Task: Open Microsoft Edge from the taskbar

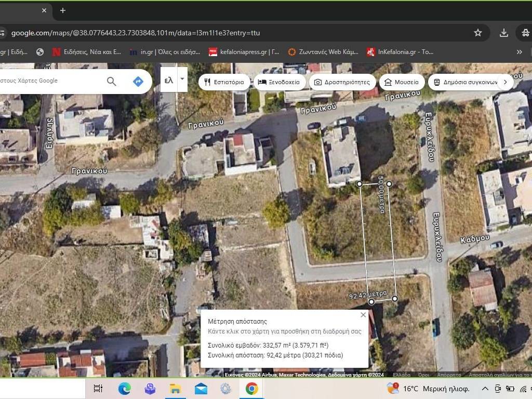Action: pyautogui.click(x=124, y=388)
